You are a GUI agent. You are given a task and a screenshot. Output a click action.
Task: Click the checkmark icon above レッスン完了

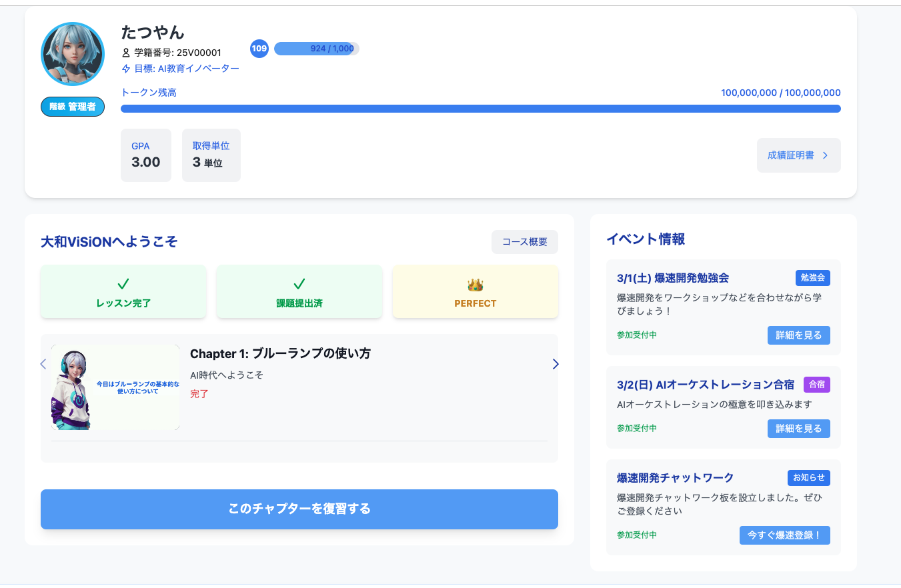click(x=123, y=285)
